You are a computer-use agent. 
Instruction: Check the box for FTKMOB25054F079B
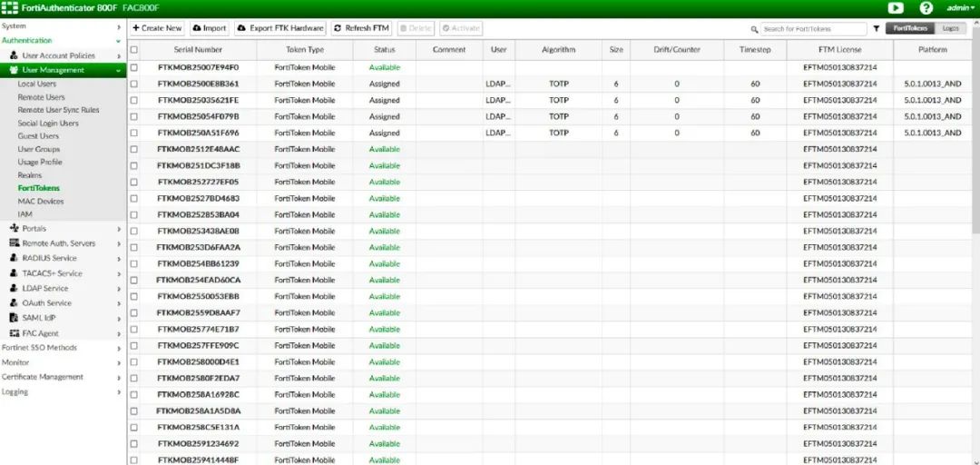click(x=133, y=116)
